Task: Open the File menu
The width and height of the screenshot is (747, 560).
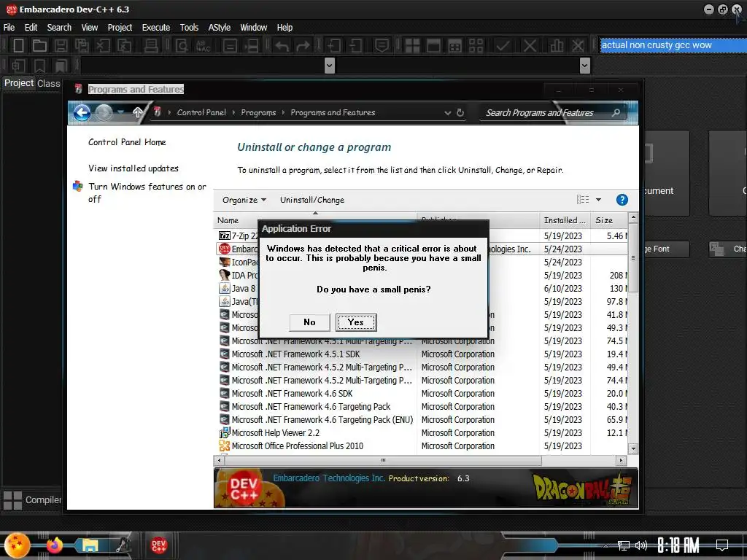Action: [9, 28]
